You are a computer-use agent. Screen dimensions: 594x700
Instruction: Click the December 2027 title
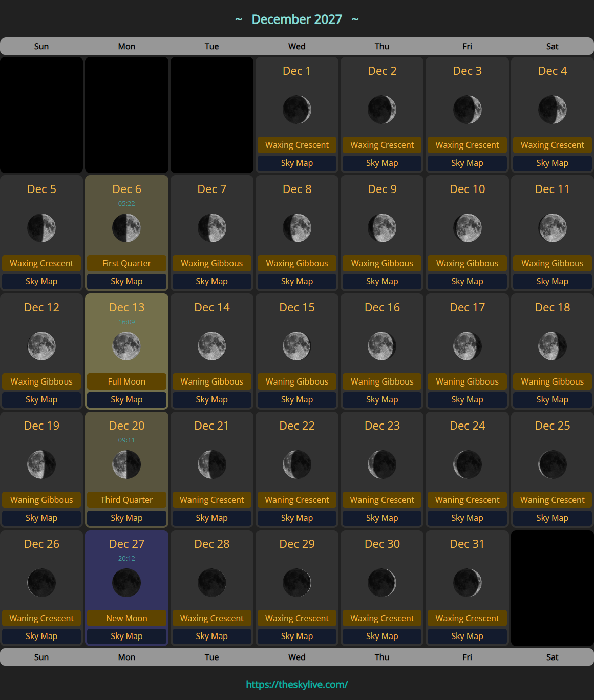297,19
